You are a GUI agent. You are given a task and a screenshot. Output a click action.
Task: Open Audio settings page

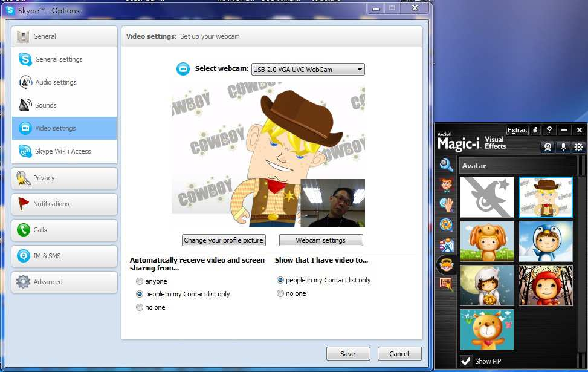64,82
